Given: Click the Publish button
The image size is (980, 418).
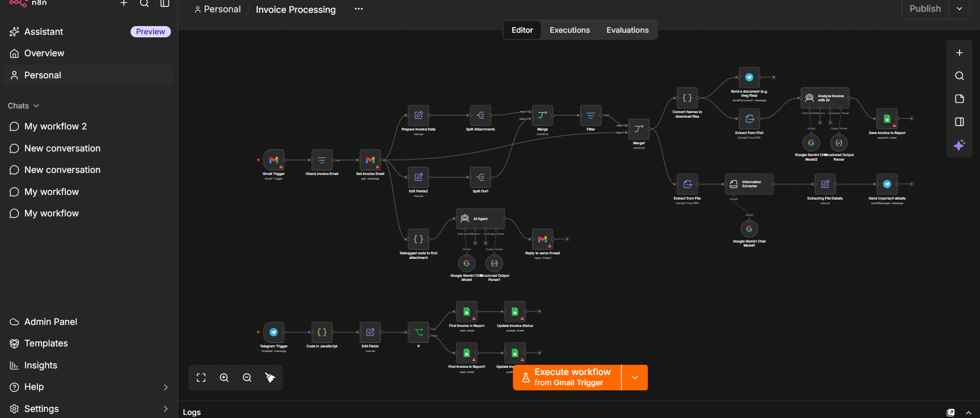Looking at the screenshot, I should click(925, 9).
